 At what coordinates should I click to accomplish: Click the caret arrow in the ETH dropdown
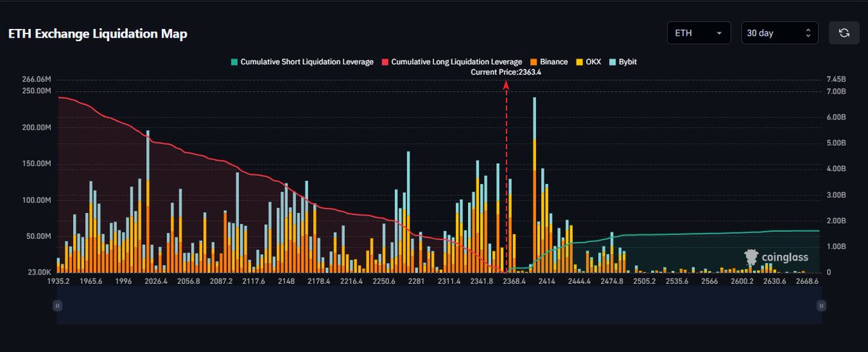tap(719, 33)
